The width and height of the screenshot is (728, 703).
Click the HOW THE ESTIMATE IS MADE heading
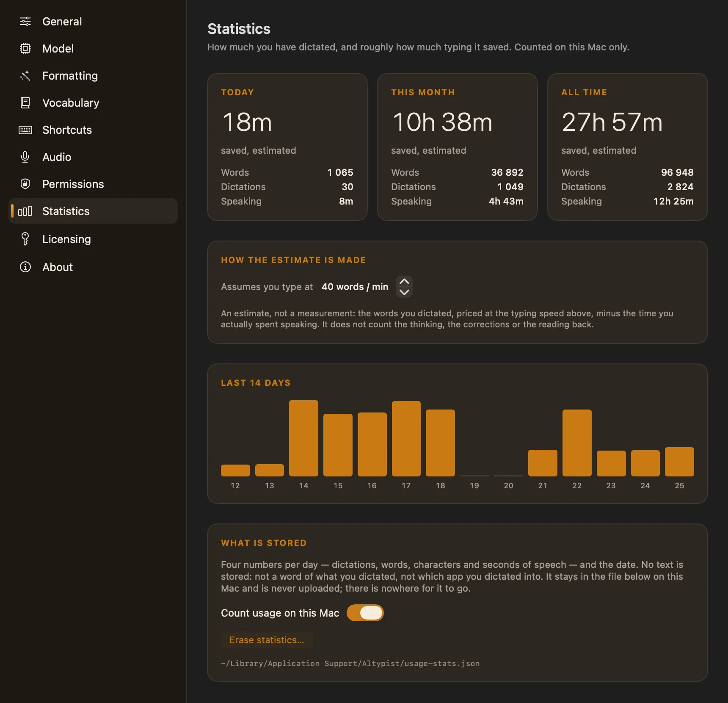(x=293, y=260)
